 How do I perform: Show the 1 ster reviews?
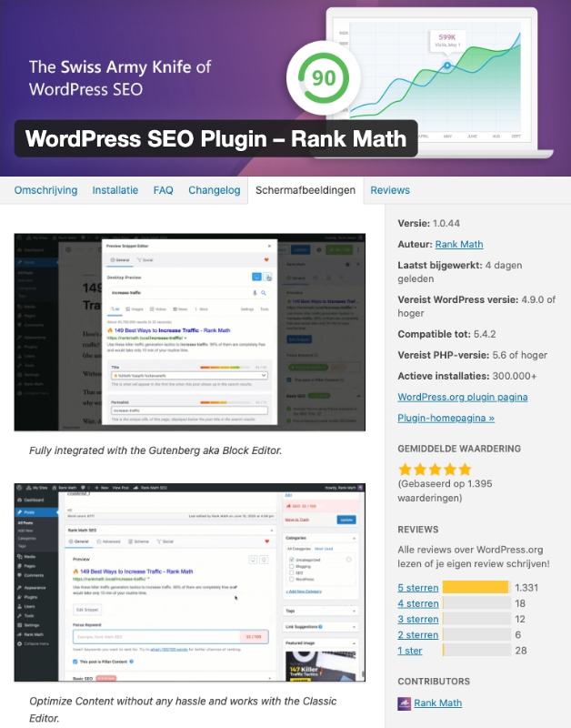pyautogui.click(x=409, y=651)
